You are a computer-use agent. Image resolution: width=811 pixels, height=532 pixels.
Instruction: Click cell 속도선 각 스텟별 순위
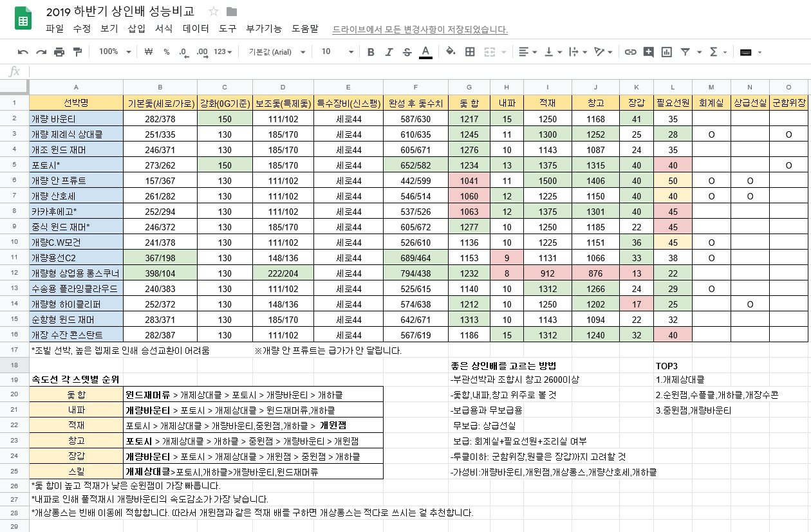point(76,380)
